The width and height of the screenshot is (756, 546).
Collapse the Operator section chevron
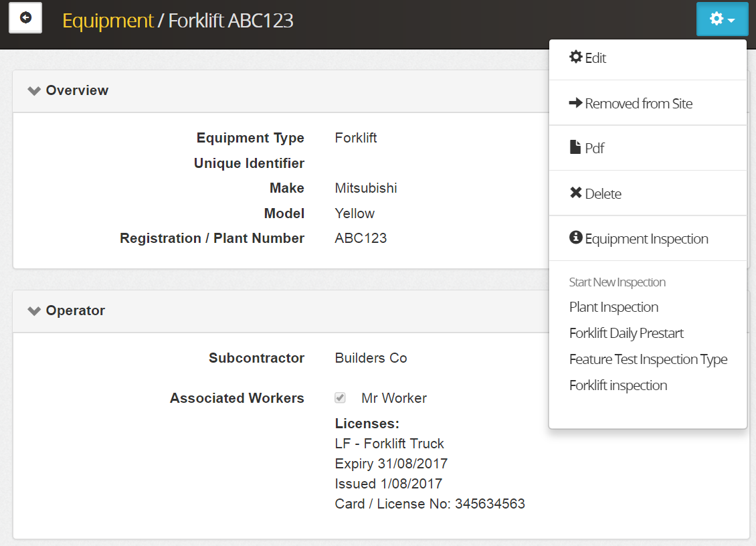34,311
